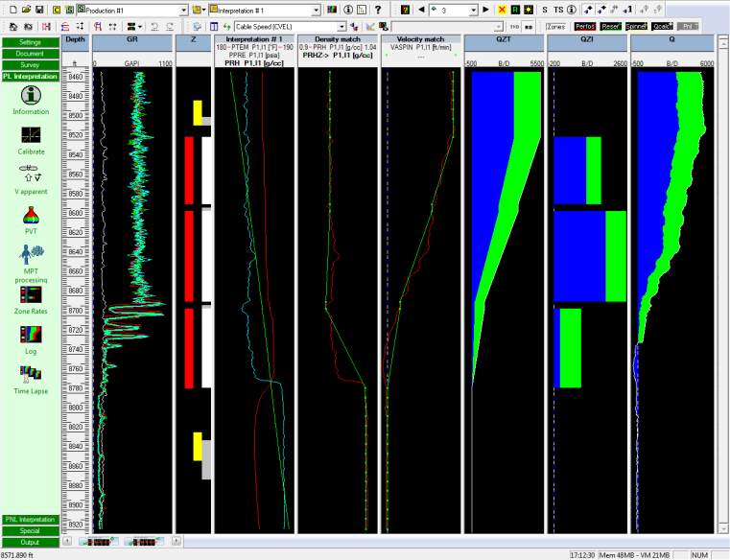Click the upper yellow zone block in Z track
Viewport: 730px width, 560px height.
tap(198, 112)
